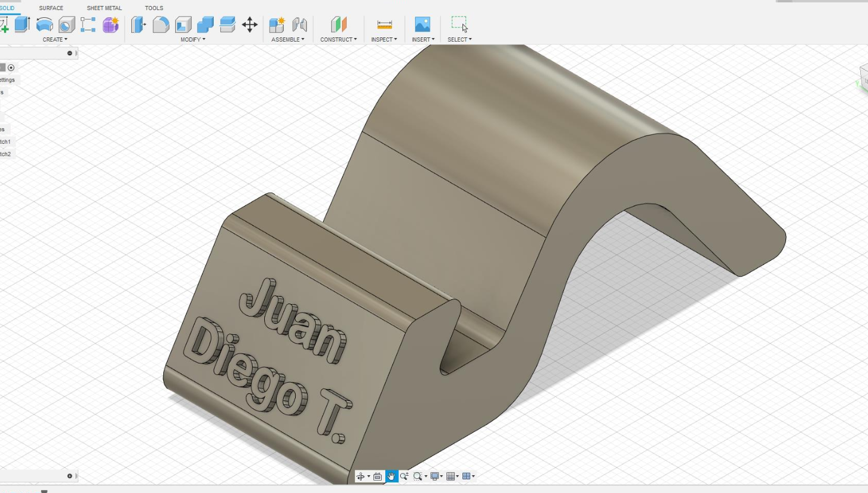Open the Zoom Window dropdown arrow
This screenshot has width=868, height=493.
426,476
